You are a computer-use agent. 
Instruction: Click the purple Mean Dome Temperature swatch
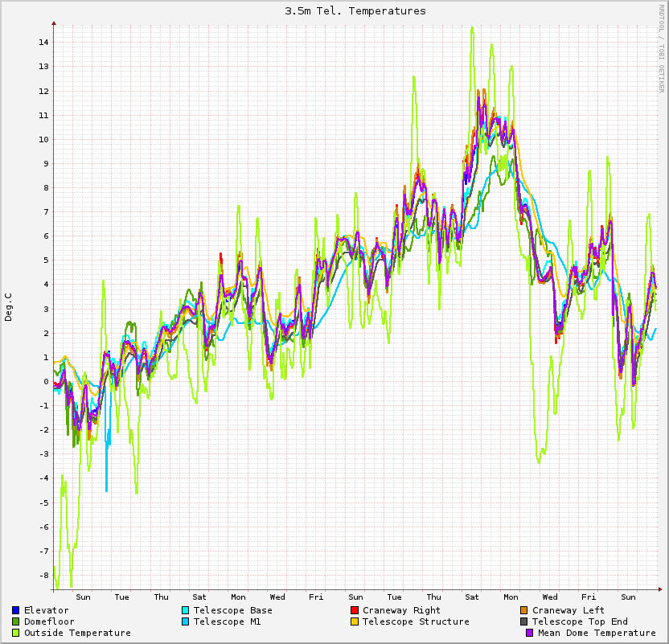point(530,633)
